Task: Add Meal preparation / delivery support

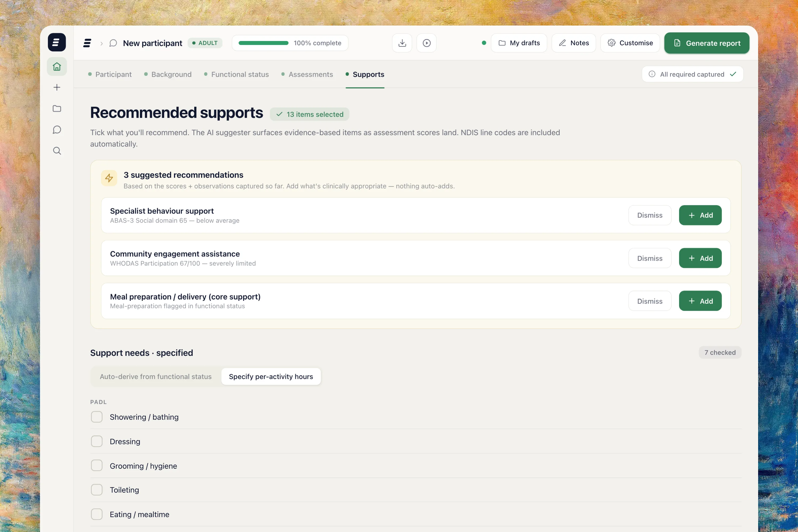Action: pyautogui.click(x=700, y=301)
